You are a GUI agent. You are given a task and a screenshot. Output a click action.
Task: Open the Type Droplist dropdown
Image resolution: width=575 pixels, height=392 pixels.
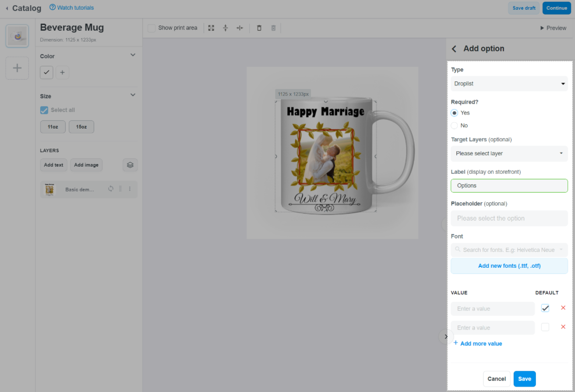tap(509, 84)
